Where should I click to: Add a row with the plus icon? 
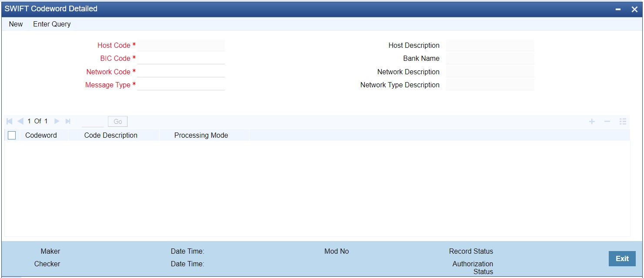point(592,122)
